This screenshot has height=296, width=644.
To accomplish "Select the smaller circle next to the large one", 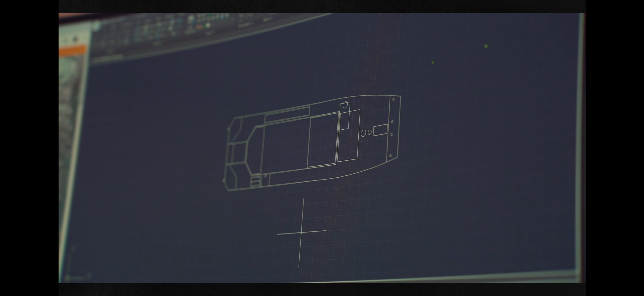I will pos(370,132).
